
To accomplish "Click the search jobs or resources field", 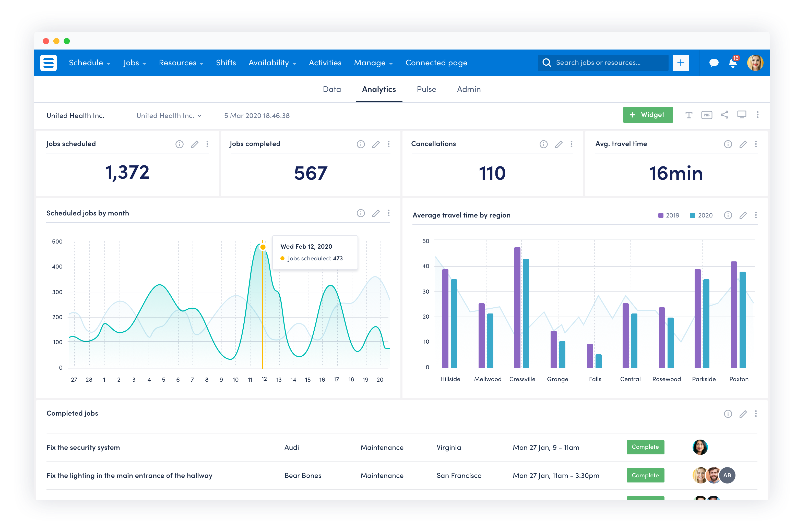I will 603,63.
